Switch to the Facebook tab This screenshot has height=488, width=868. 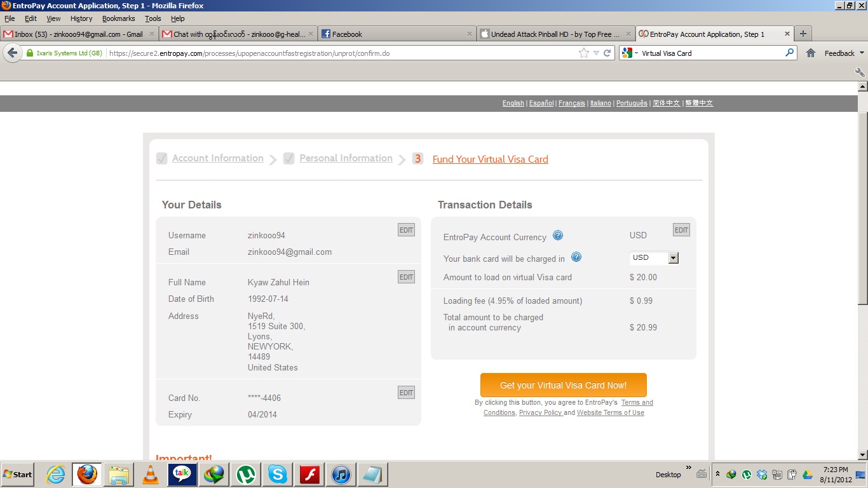(x=397, y=34)
